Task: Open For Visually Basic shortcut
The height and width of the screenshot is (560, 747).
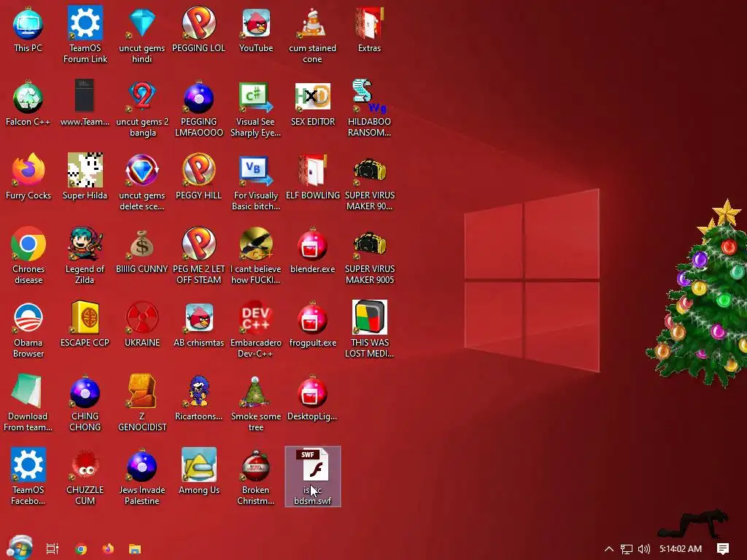Action: tap(256, 182)
